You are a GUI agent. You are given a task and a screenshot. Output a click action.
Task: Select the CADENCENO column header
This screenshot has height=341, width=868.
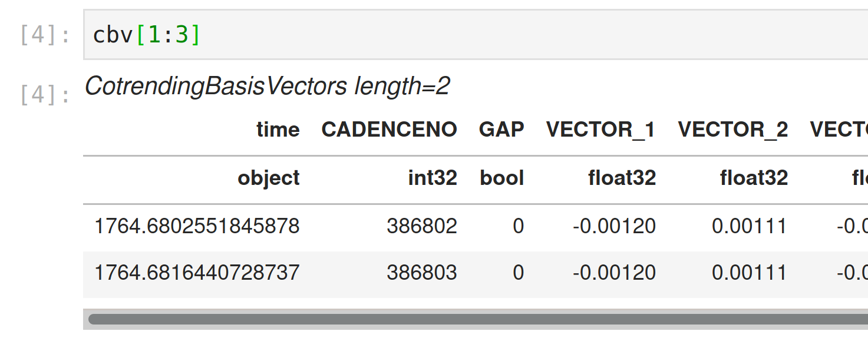pos(390,129)
